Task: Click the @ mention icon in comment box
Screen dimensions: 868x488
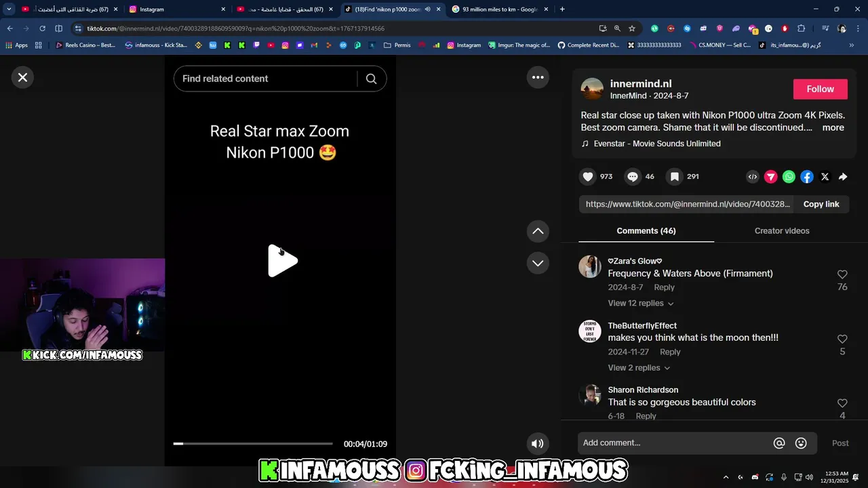Action: pyautogui.click(x=779, y=443)
